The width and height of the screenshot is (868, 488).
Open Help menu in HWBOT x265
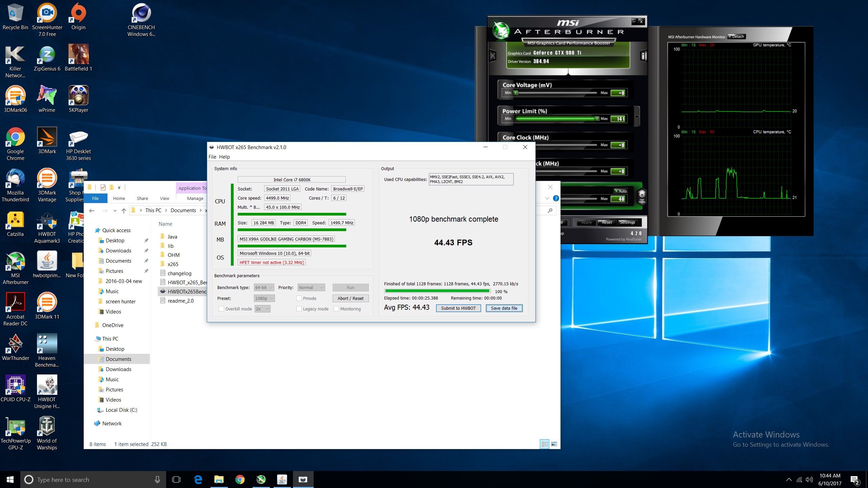(224, 157)
